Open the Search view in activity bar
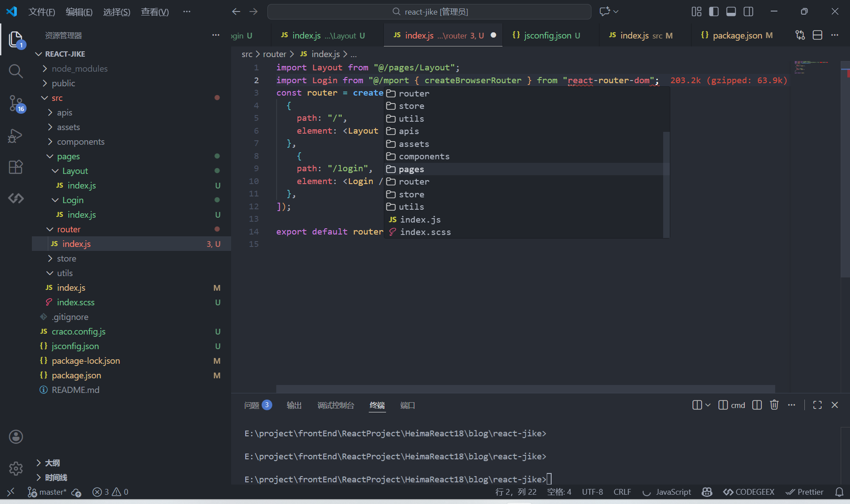The height and width of the screenshot is (504, 850). pyautogui.click(x=15, y=71)
